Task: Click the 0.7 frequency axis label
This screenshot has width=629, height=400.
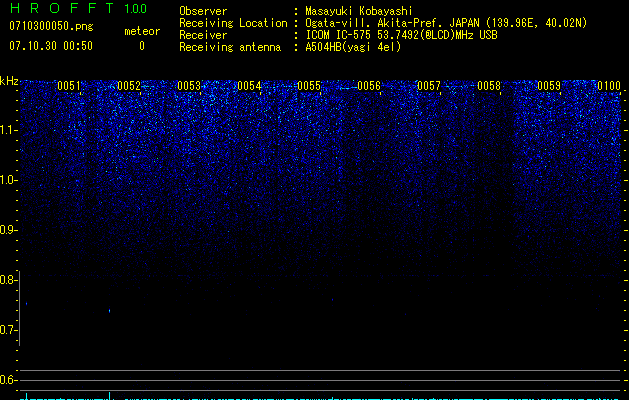Action: click(x=8, y=330)
